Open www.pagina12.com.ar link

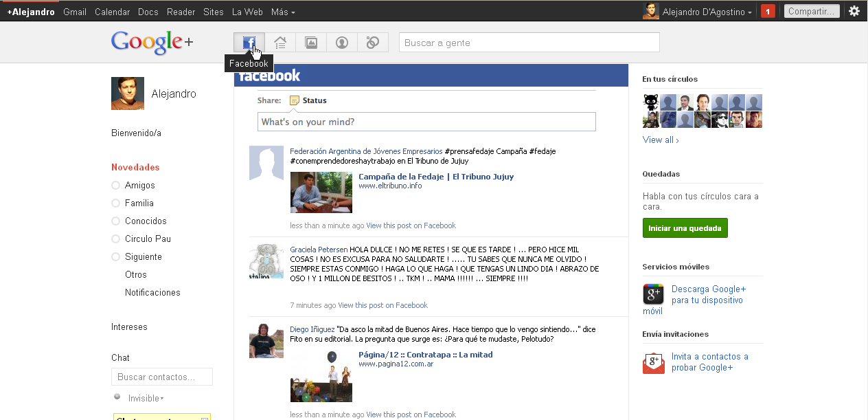tap(396, 364)
